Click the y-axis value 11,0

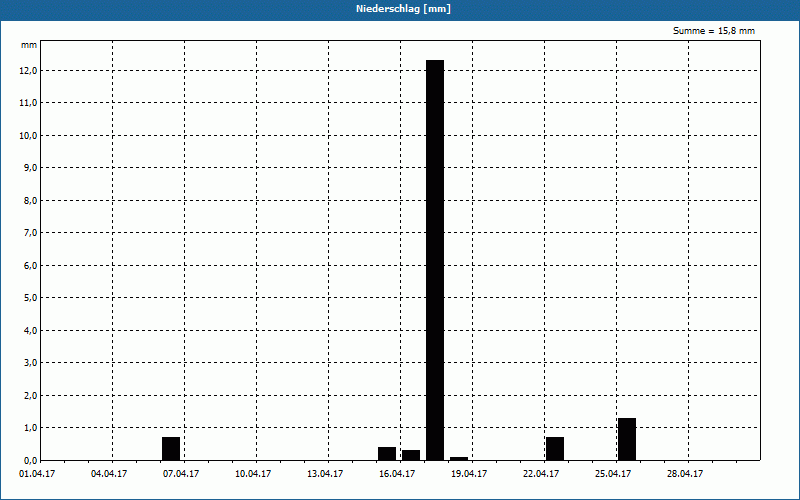[x=28, y=103]
